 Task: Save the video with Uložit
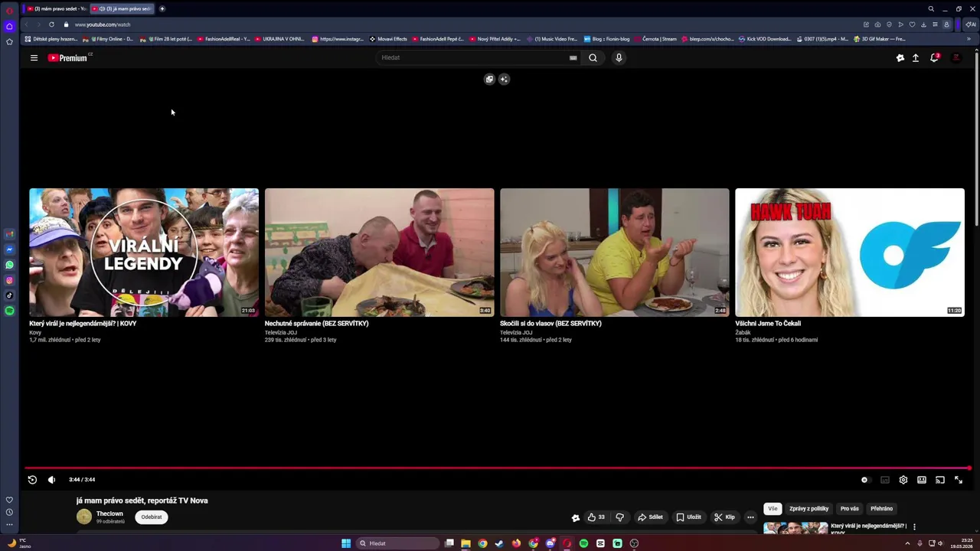tap(688, 517)
